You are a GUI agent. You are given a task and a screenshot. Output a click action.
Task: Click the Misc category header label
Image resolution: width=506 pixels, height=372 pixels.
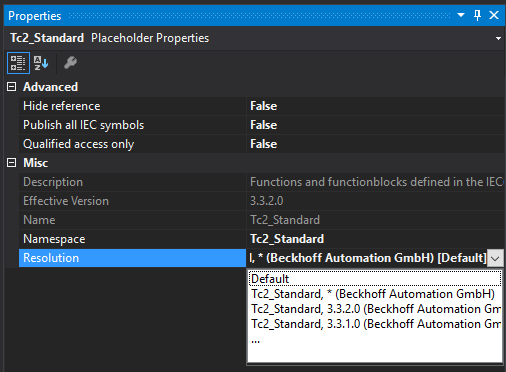[x=35, y=163]
